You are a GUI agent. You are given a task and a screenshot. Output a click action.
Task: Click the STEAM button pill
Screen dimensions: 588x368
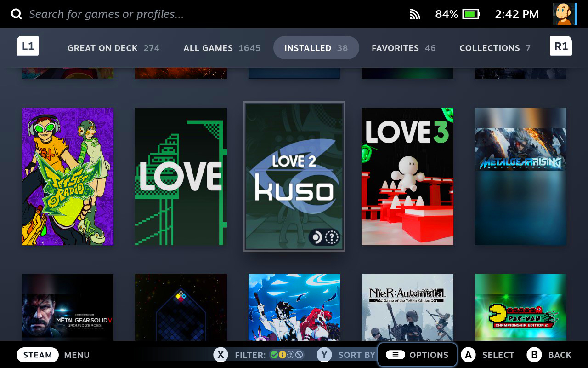[38, 355]
